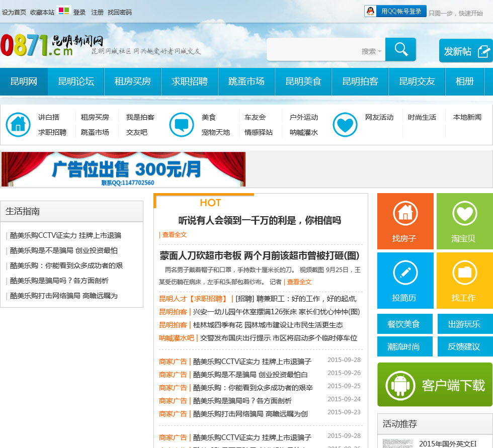The width and height of the screenshot is (493, 448).
Task: Click sidebar item 酷美乐购打击网络骗局 高瞻远瞩为
Action: [x=63, y=296]
